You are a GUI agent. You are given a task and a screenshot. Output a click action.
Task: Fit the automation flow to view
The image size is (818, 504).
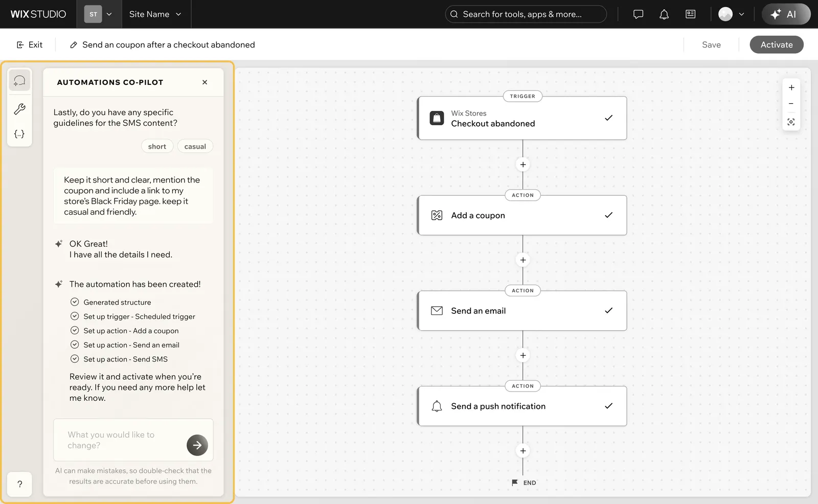791,122
